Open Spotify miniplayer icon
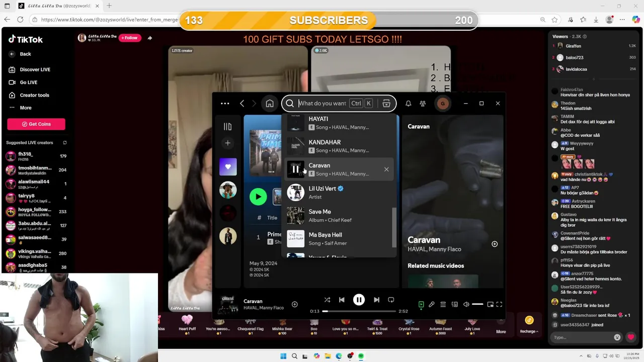 point(490,304)
